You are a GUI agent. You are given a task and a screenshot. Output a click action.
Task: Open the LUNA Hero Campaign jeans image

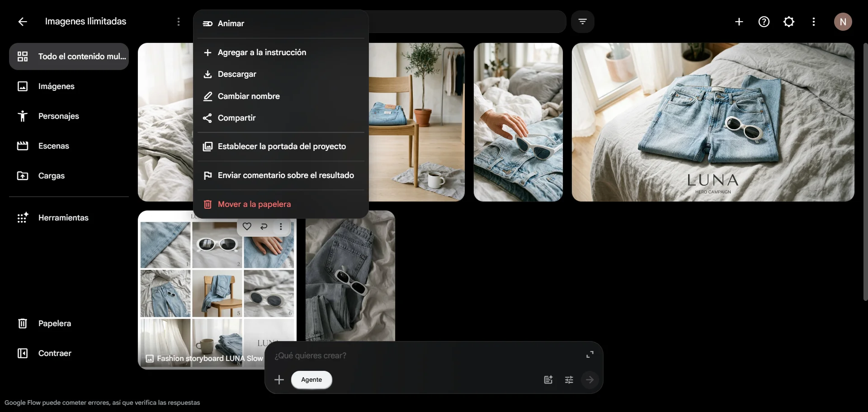(713, 122)
